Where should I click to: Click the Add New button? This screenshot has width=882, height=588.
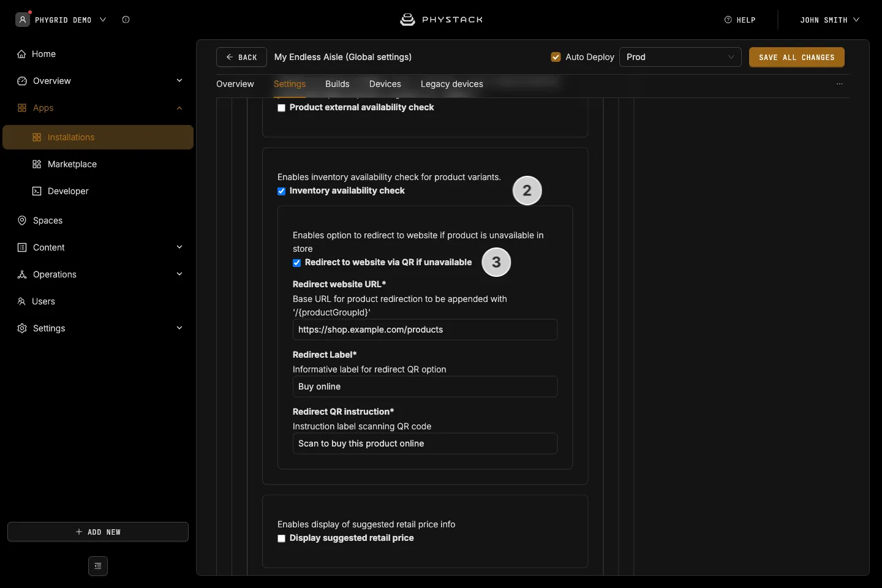(x=98, y=532)
